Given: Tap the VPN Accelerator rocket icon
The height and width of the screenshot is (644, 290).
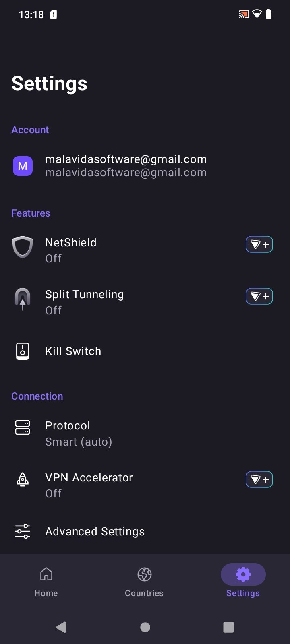Looking at the screenshot, I should tap(23, 479).
